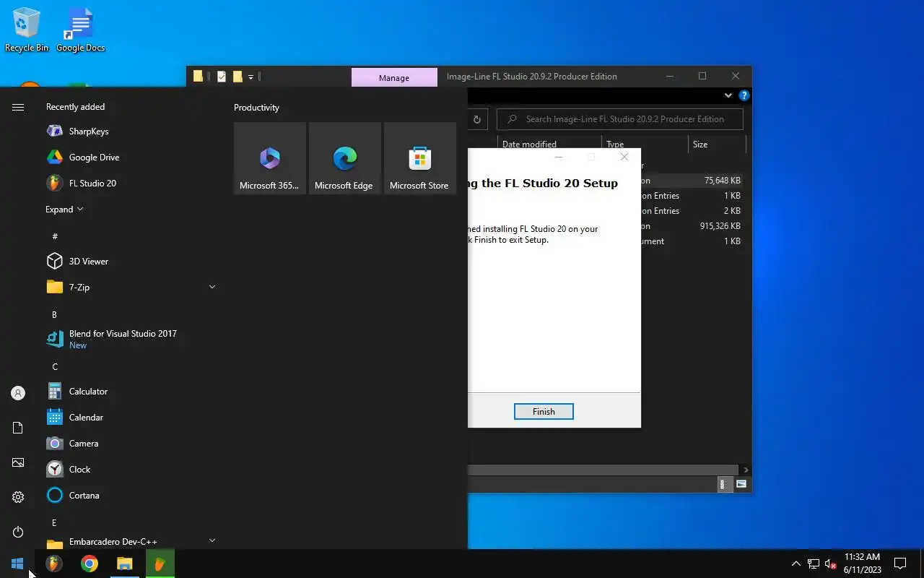Open Microsoft 365 tile
The height and width of the screenshot is (578, 924).
(x=270, y=158)
